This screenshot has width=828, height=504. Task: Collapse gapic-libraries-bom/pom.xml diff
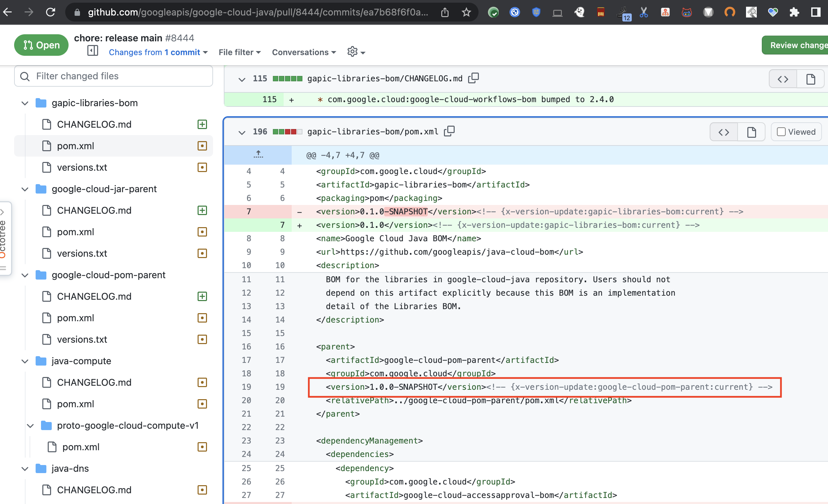tap(242, 132)
